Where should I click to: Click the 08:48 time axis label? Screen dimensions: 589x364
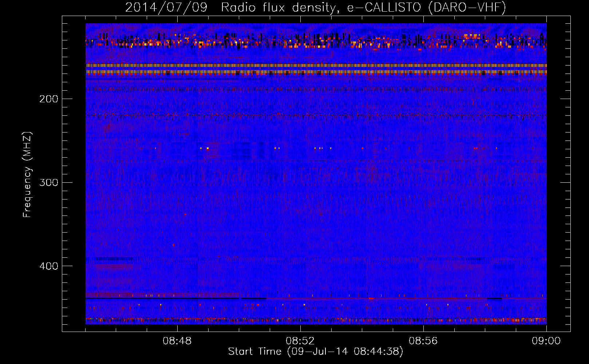click(x=177, y=341)
